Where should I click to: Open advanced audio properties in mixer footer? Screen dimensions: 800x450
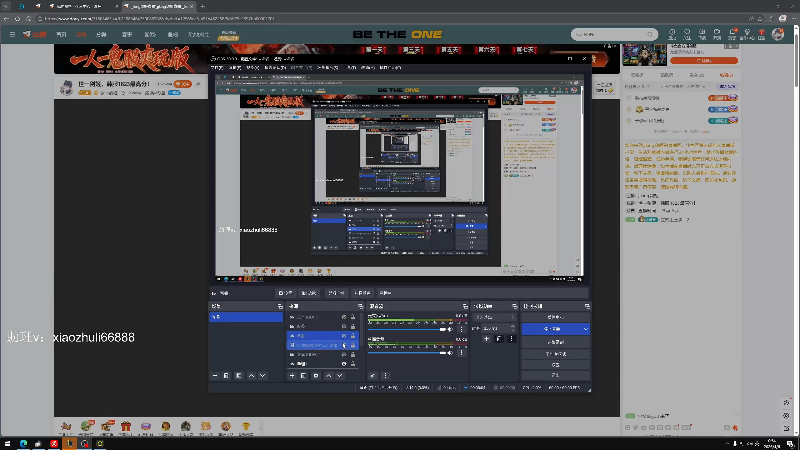pyautogui.click(x=373, y=376)
